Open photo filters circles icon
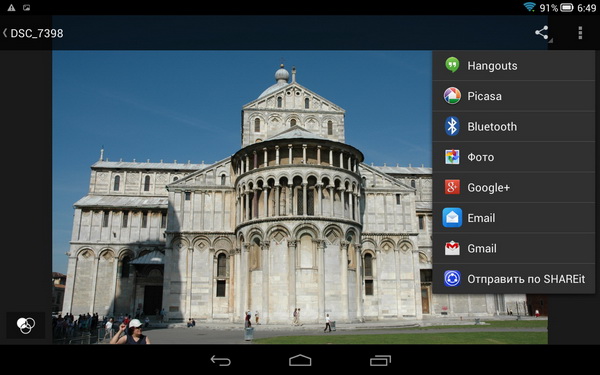The width and height of the screenshot is (600, 375). pyautogui.click(x=26, y=325)
